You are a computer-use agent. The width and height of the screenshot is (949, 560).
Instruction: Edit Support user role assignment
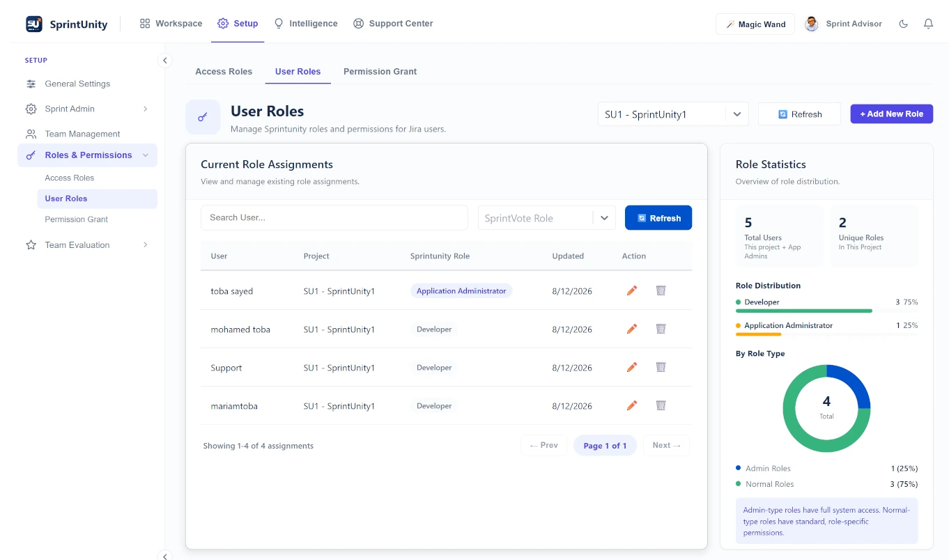click(x=632, y=367)
